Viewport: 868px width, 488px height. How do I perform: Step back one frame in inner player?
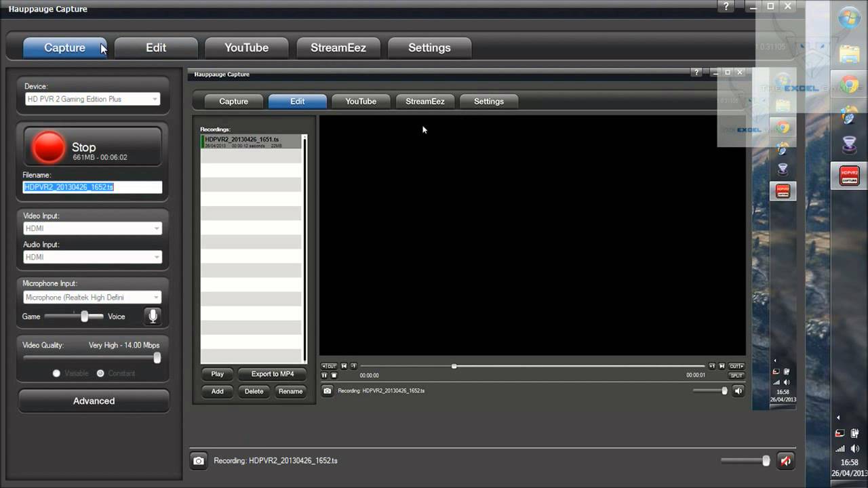point(353,366)
